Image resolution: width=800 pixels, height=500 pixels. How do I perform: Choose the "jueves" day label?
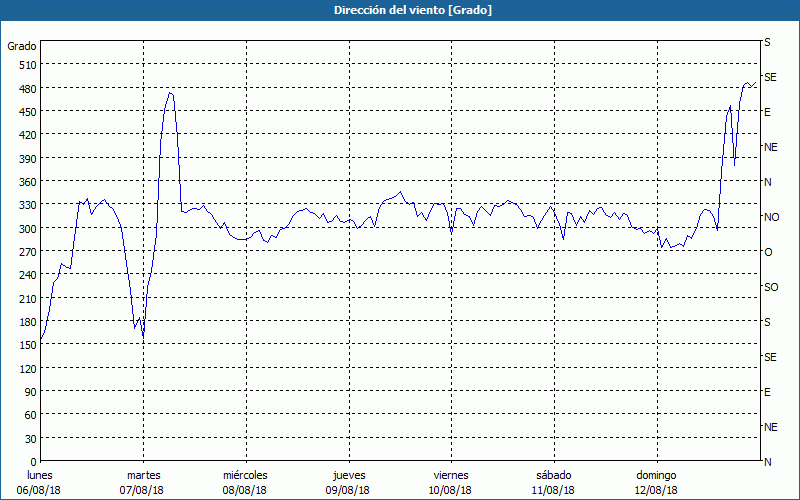(x=349, y=475)
